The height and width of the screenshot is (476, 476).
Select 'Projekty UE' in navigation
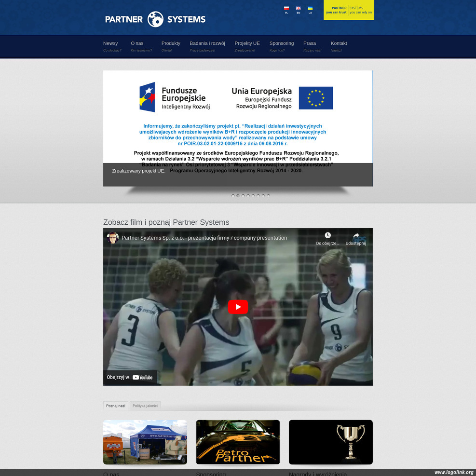click(247, 46)
